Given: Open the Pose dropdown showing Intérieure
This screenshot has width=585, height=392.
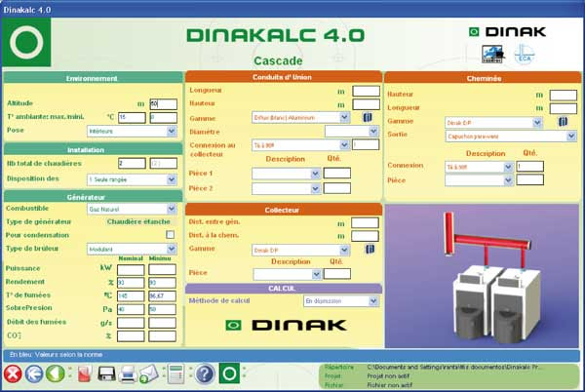Looking at the screenshot, I should 132,131.
